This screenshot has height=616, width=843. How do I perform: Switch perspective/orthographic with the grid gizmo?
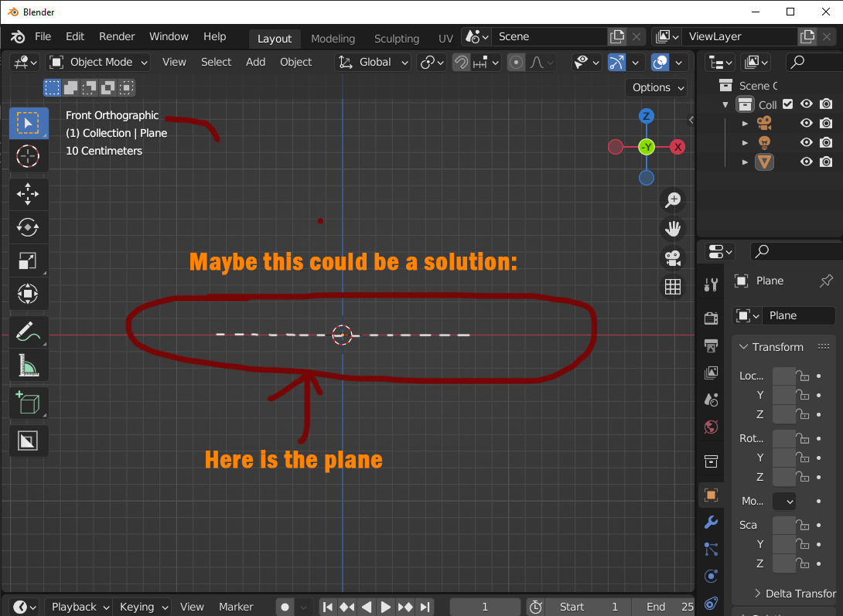(673, 287)
